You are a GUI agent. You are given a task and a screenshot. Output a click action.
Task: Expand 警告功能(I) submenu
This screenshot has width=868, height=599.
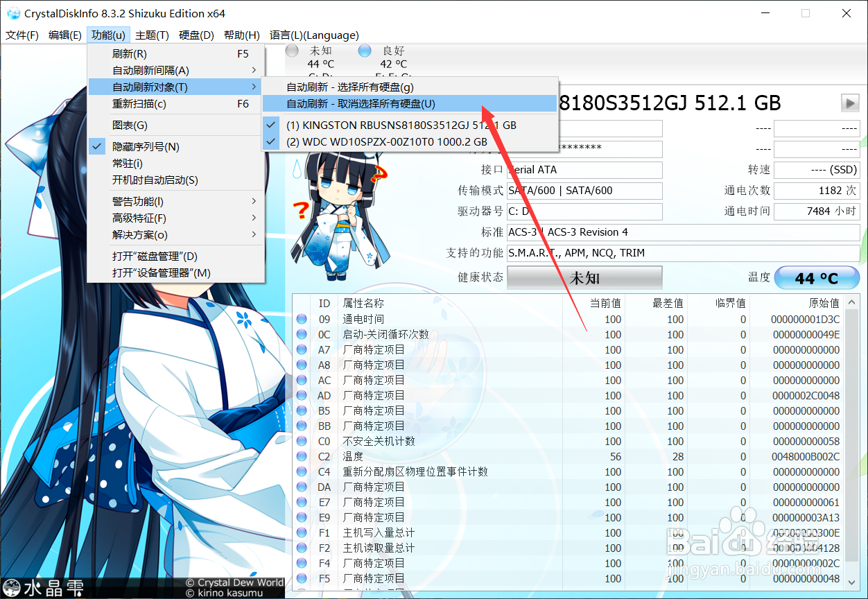(176, 202)
